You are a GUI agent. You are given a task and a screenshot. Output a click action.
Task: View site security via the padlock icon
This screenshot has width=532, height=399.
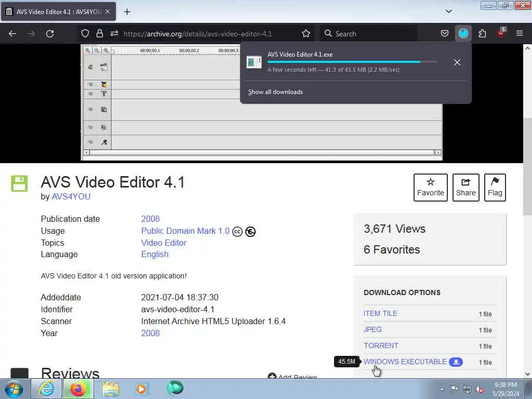pos(99,34)
